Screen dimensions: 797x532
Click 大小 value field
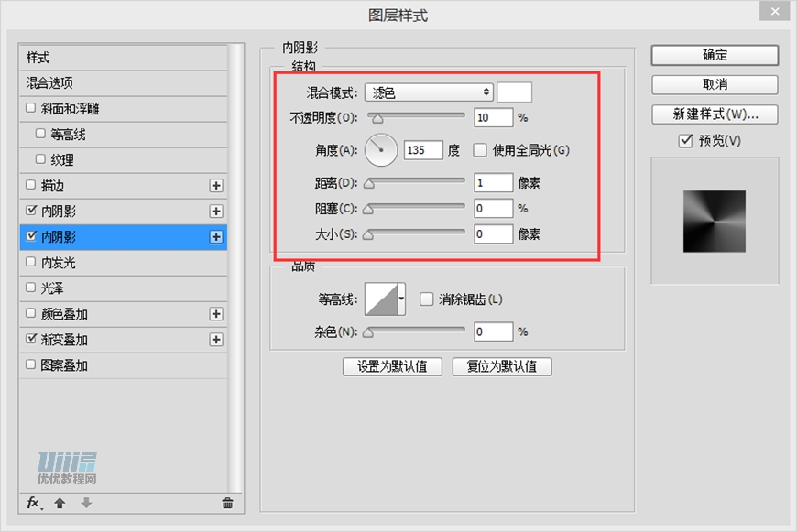[x=493, y=234]
